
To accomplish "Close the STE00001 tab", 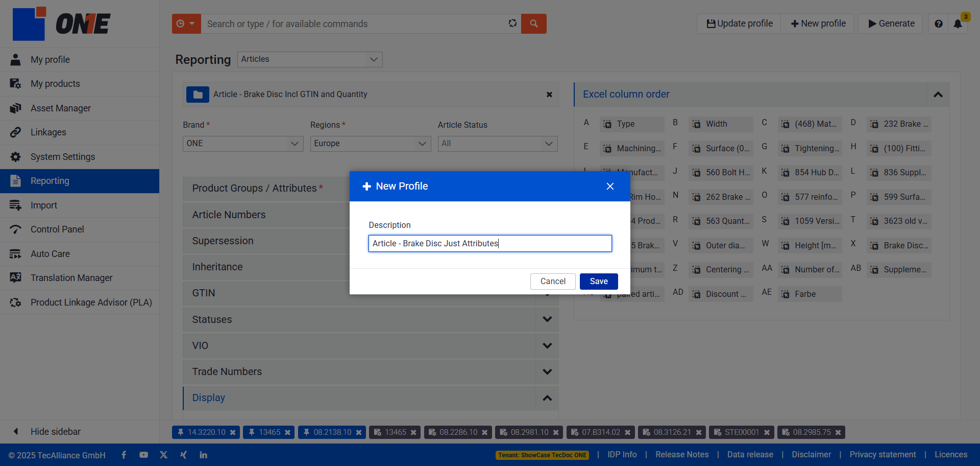I will coord(767,432).
